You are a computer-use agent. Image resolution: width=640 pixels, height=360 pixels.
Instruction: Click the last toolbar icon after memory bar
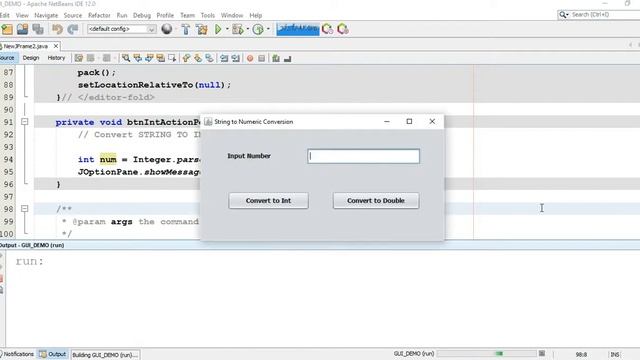pyautogui.click(x=343, y=29)
